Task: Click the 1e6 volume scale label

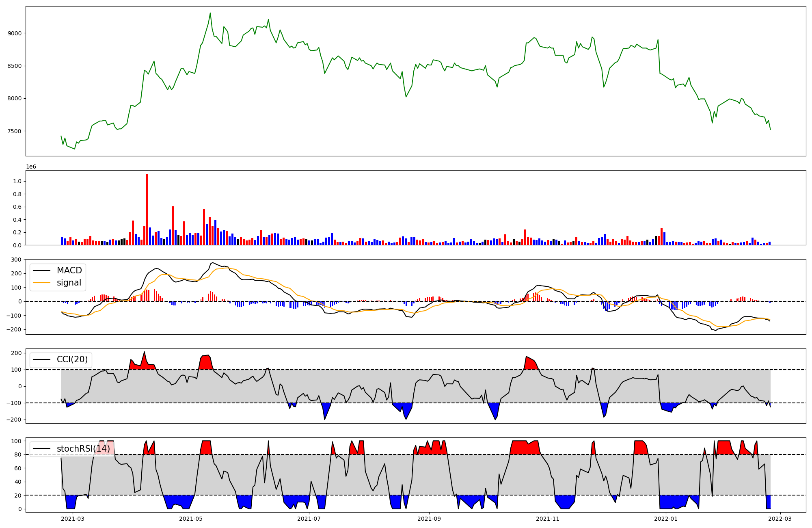Action: [x=31, y=167]
